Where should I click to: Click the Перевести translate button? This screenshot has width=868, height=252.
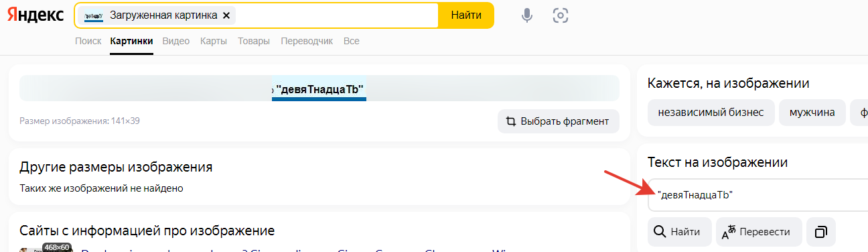click(x=759, y=232)
